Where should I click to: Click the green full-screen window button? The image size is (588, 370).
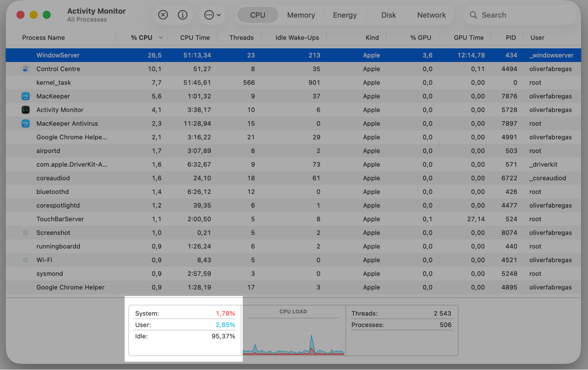(46, 15)
